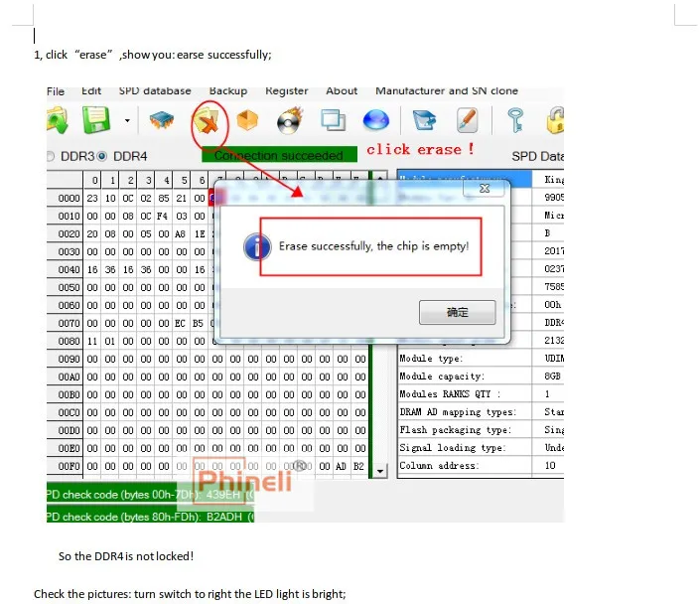Click column header 0 in hex grid
The width and height of the screenshot is (700, 604).
(x=94, y=181)
